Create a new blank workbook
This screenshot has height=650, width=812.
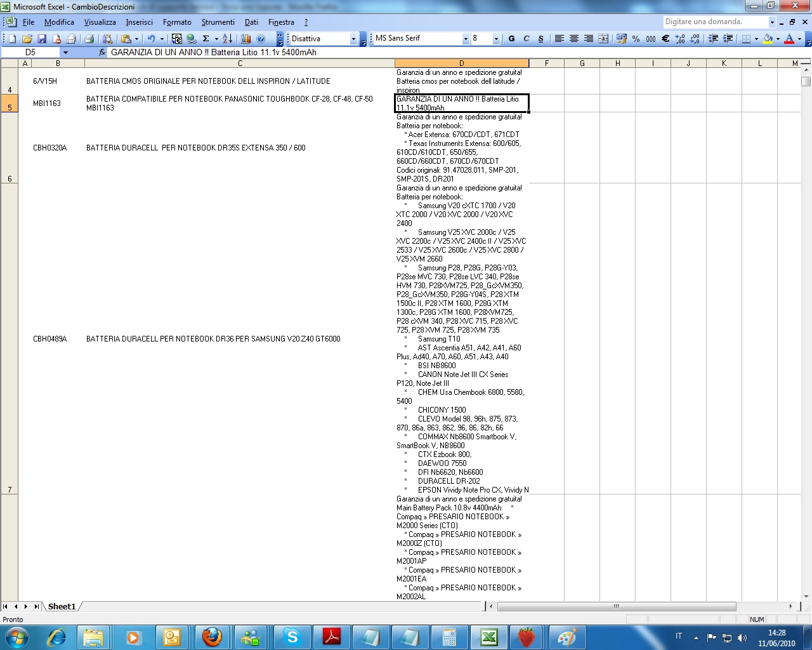click(x=12, y=39)
